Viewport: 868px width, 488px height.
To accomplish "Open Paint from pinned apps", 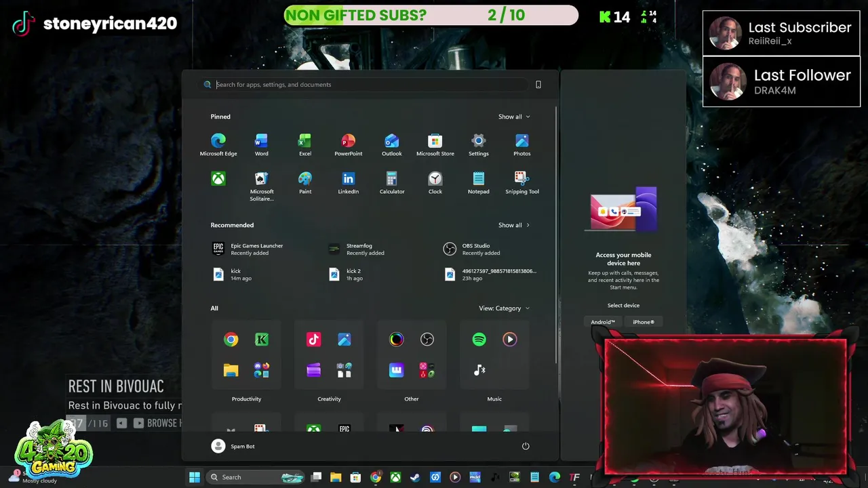I will click(x=305, y=182).
